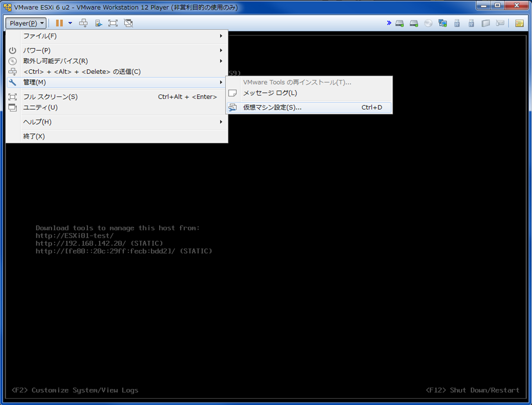Expand the arrow at the right of パワー(P)
This screenshot has width=532, height=405.
coord(221,50)
